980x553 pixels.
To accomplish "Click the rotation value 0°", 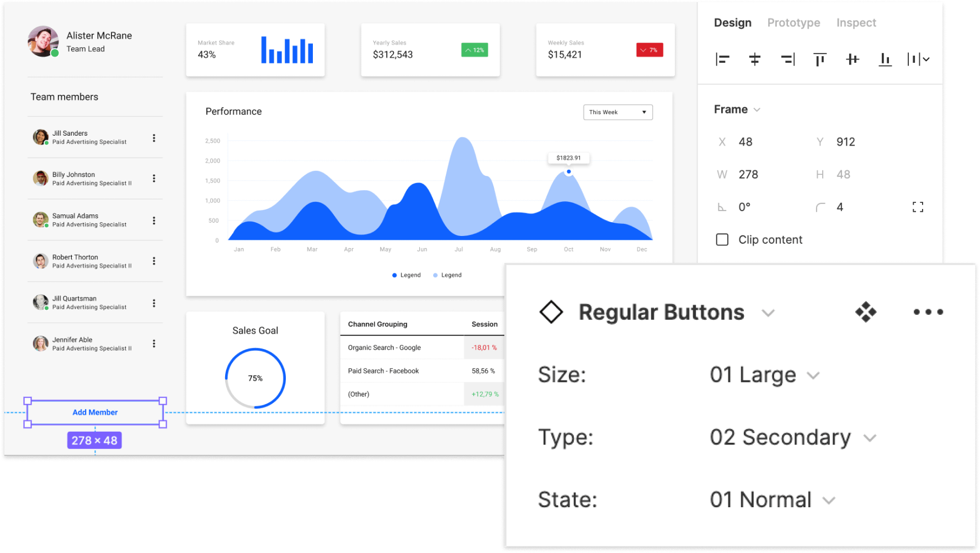I will tap(744, 207).
